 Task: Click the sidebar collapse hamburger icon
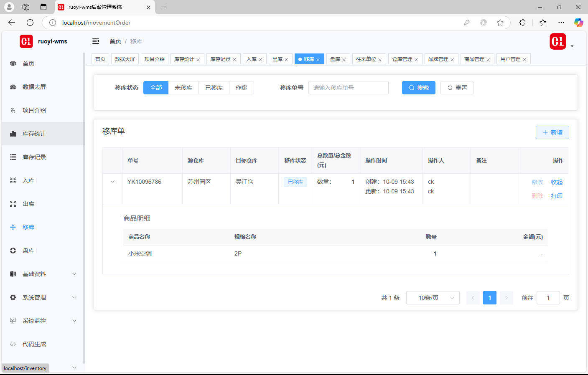click(96, 41)
